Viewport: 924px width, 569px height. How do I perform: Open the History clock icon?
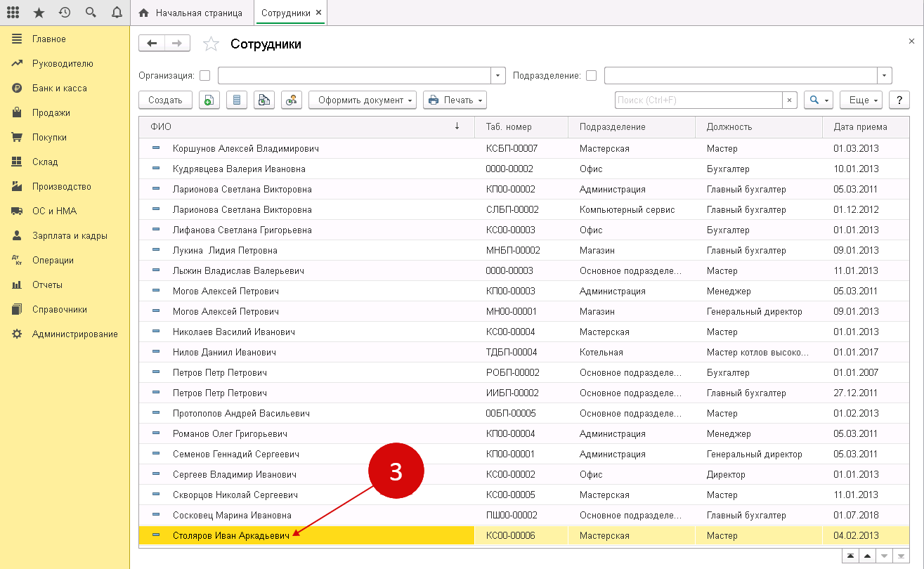tap(65, 13)
